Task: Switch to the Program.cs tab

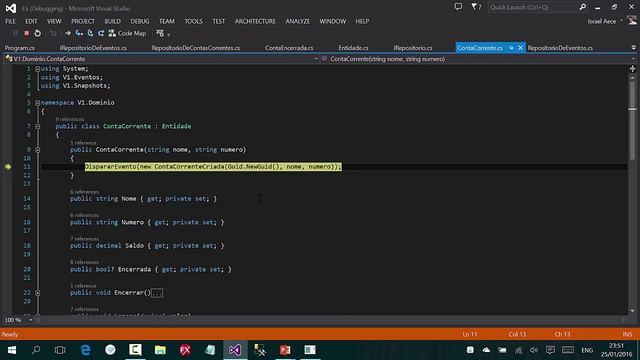Action: (x=19, y=48)
